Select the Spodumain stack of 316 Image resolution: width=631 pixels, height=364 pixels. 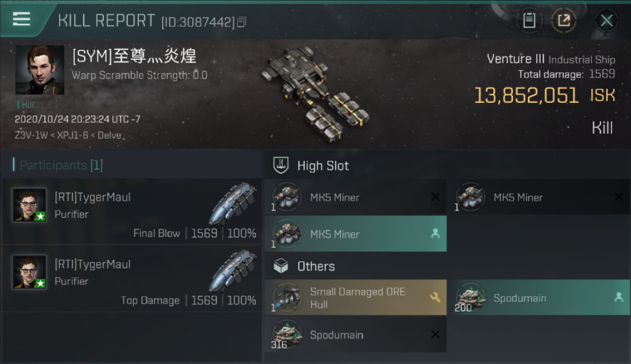click(x=355, y=335)
